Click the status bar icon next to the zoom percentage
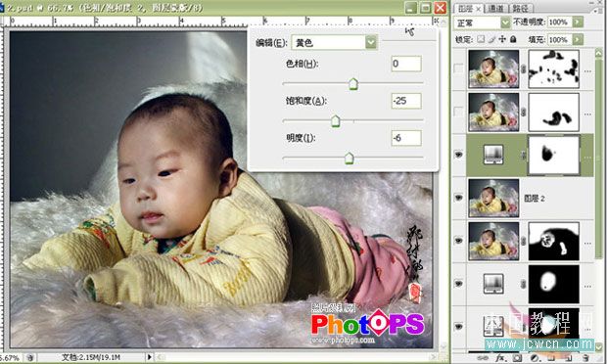This screenshot has height=364, width=607. (30, 358)
